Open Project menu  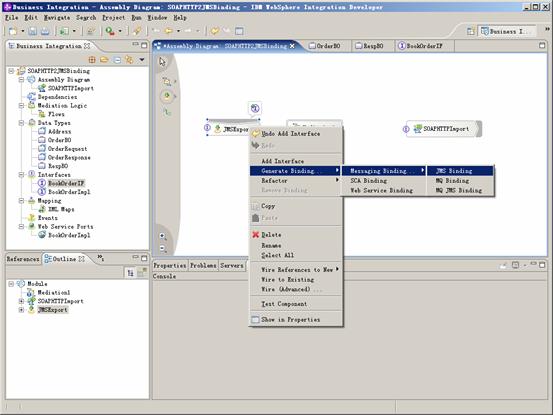tap(114, 17)
